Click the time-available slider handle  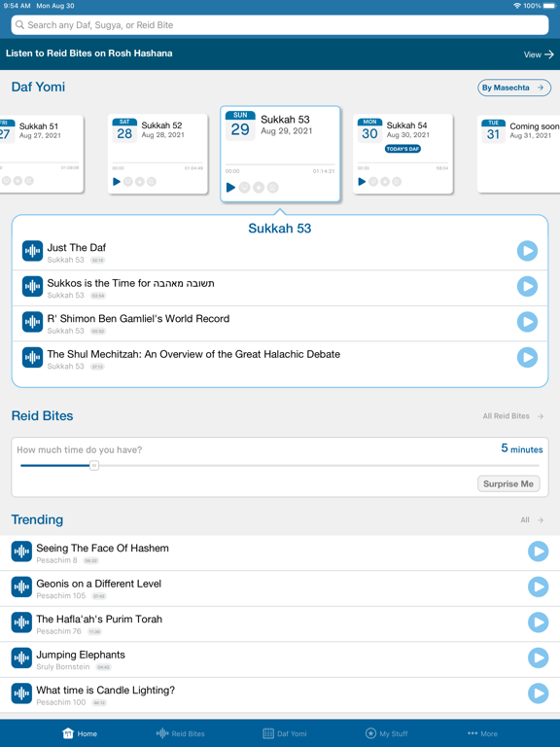point(94,466)
